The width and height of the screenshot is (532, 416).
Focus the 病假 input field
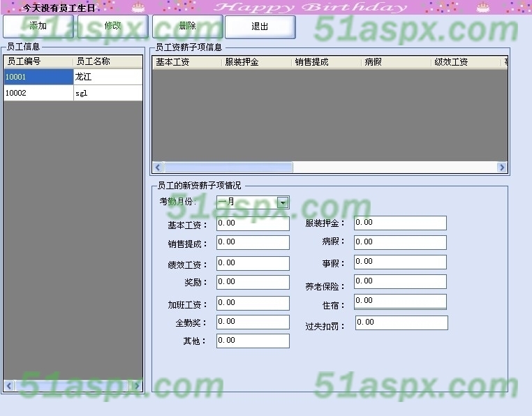coord(400,243)
